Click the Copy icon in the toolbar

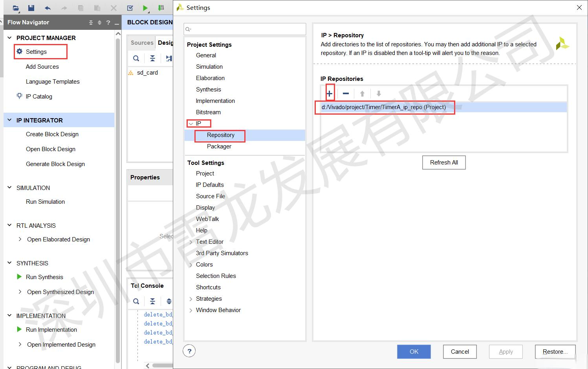point(81,8)
